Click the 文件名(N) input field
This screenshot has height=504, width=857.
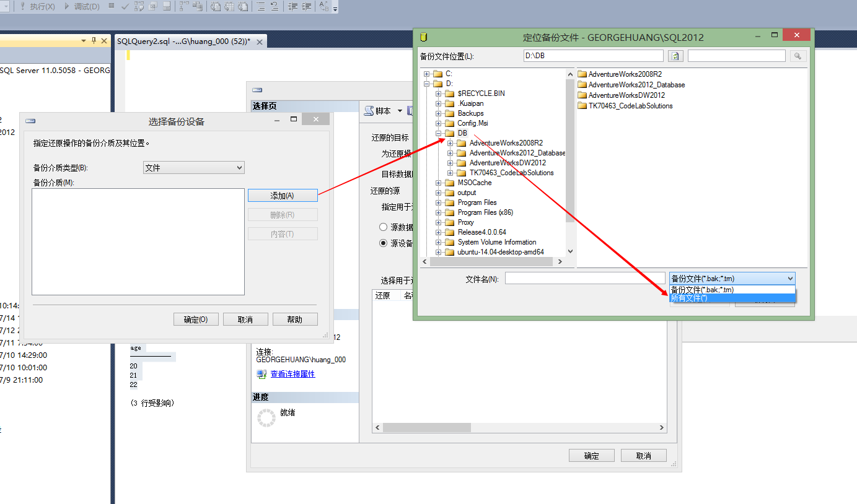pyautogui.click(x=576, y=279)
